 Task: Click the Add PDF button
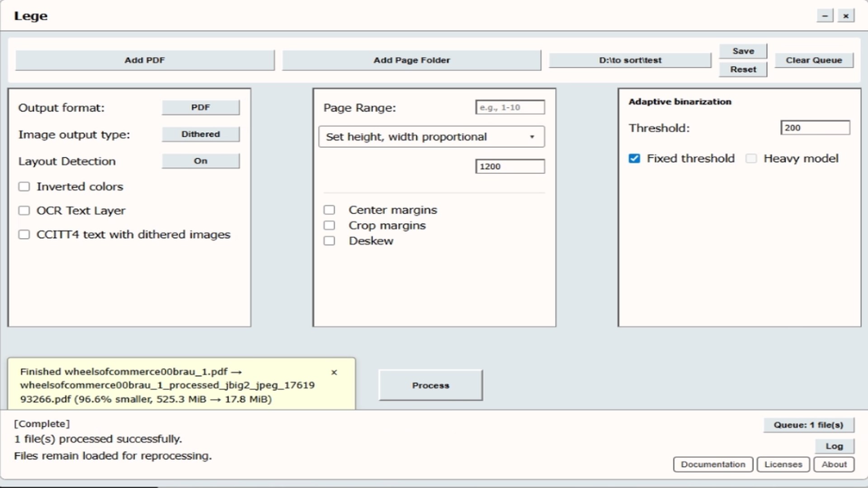click(145, 60)
